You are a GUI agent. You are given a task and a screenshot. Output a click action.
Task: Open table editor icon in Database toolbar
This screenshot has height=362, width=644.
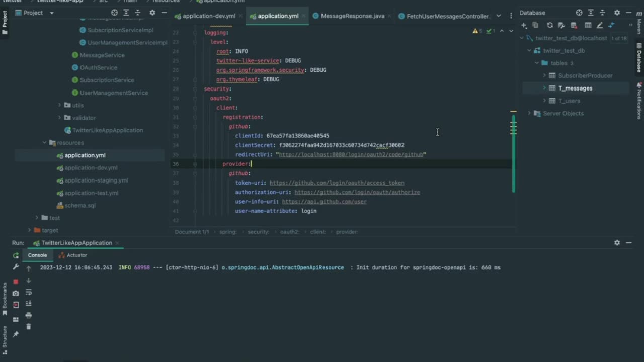(x=588, y=25)
